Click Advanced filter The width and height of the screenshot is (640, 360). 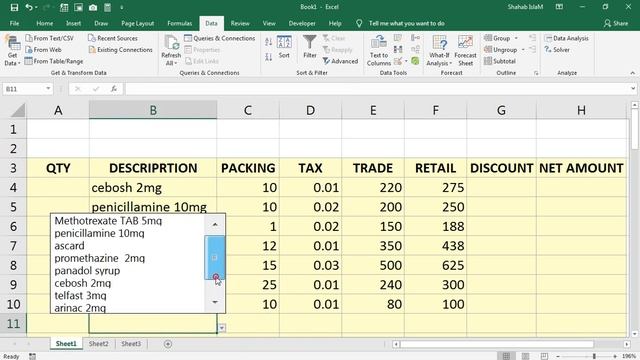click(x=340, y=61)
